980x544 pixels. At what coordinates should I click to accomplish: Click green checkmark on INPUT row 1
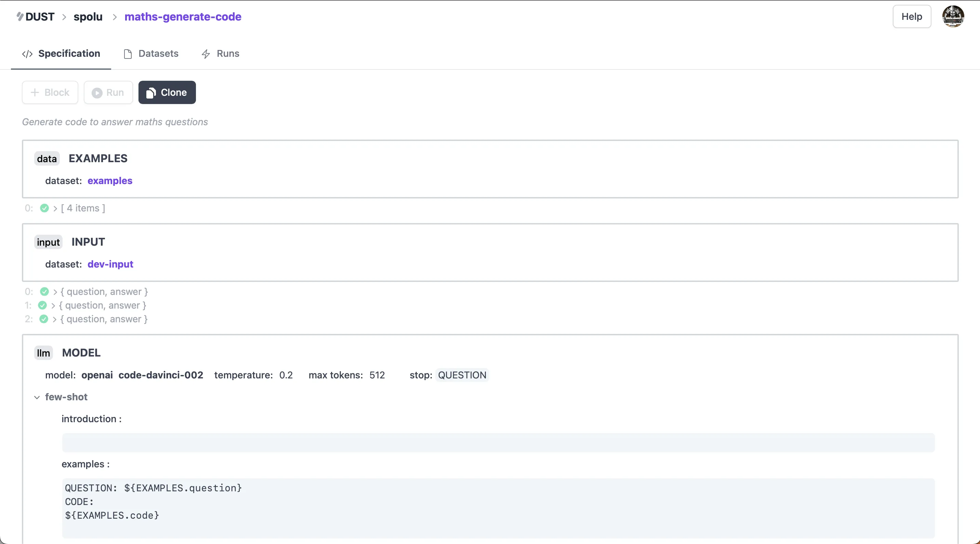click(43, 305)
